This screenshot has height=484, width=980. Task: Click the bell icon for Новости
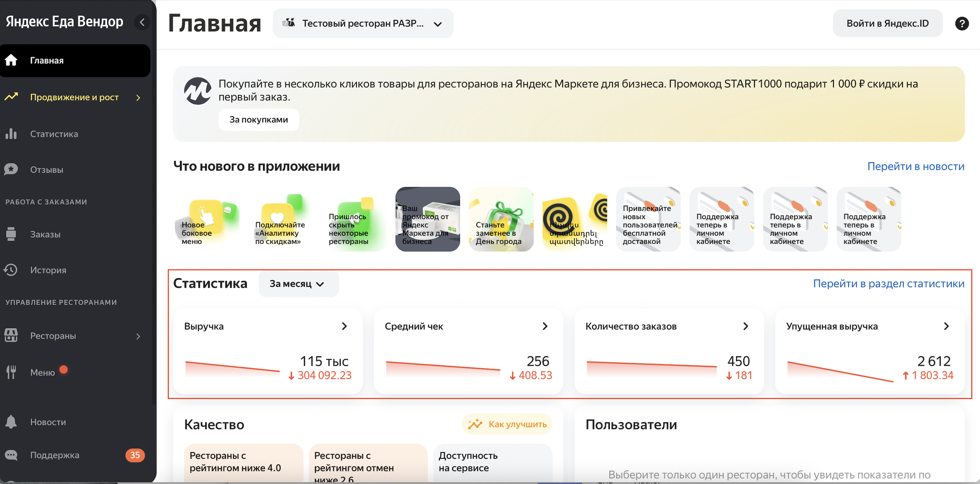click(x=11, y=422)
